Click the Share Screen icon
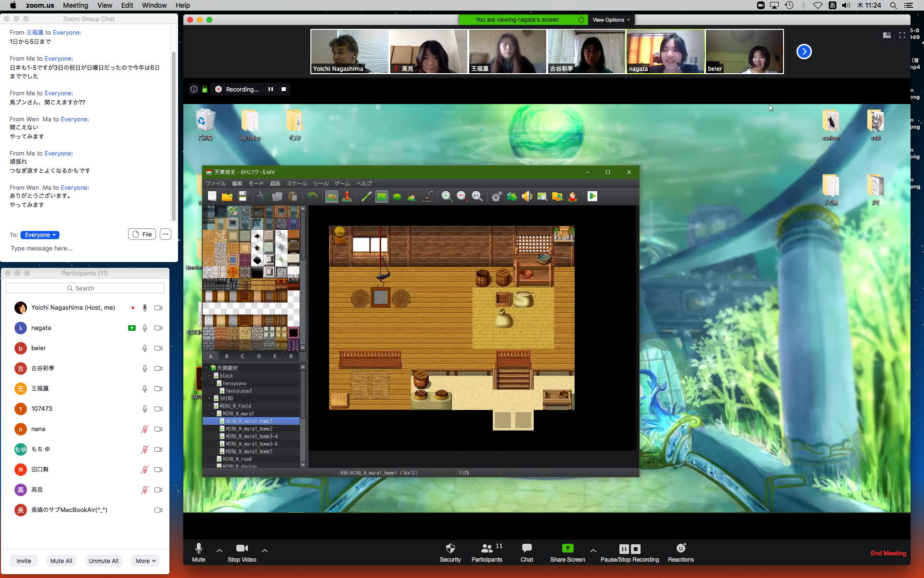 coord(567,549)
